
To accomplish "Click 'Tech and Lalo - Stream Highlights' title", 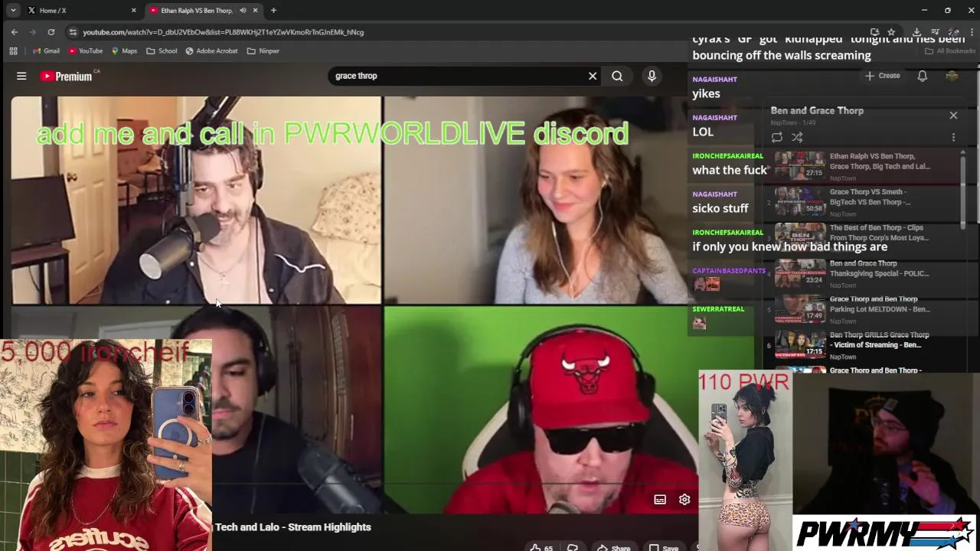I will tap(292, 527).
